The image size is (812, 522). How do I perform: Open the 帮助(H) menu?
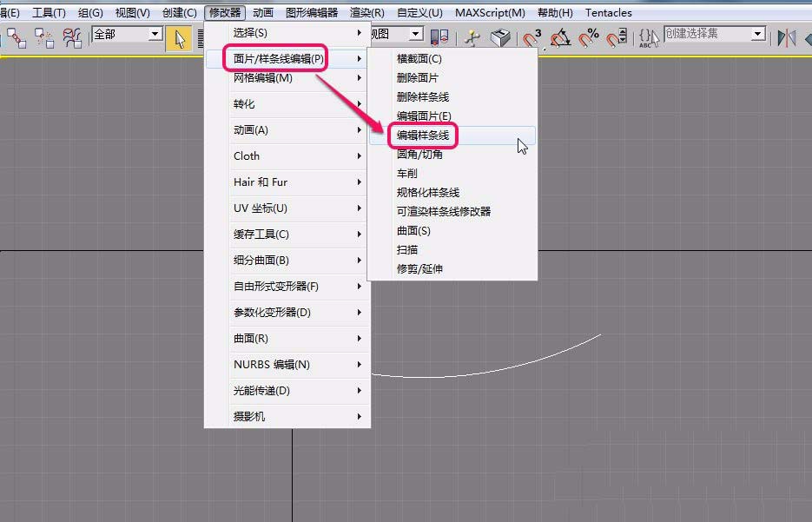pyautogui.click(x=555, y=12)
